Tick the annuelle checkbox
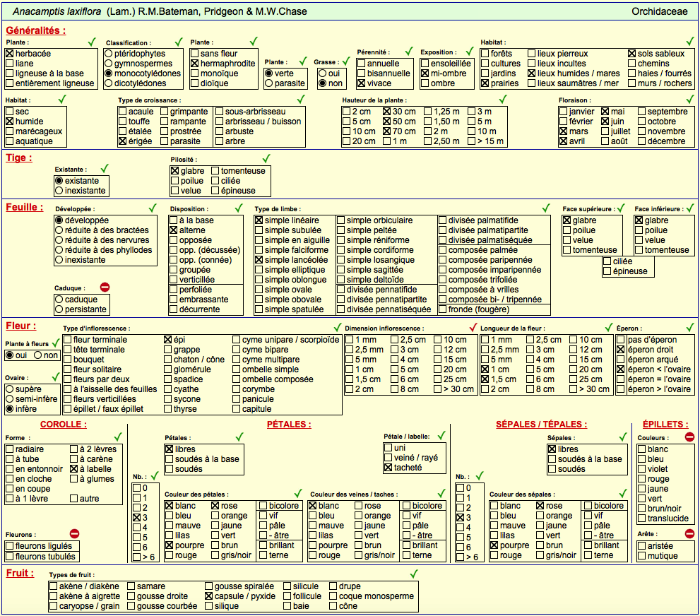The height and width of the screenshot is (616, 700). pos(362,64)
